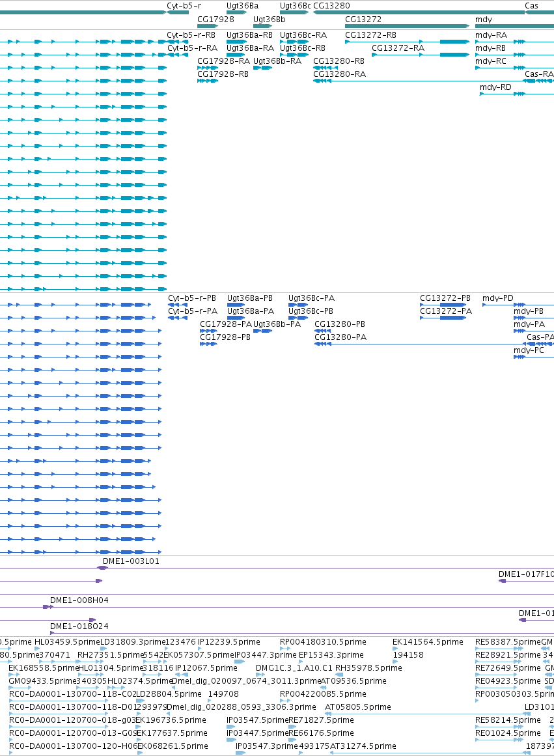This screenshot has width=554, height=756.
Task: Select EST RE71827.5prime
Action: (x=321, y=720)
